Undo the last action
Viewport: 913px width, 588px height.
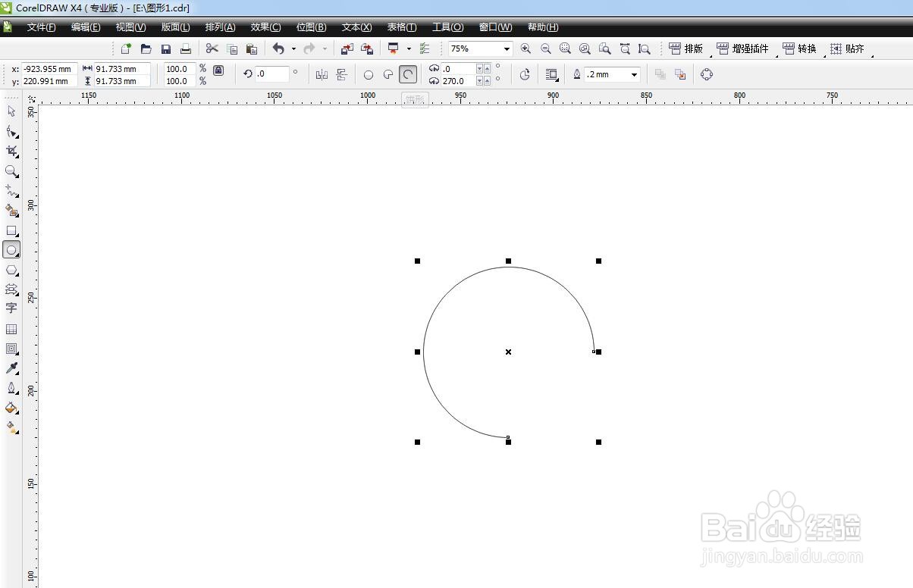(x=278, y=48)
